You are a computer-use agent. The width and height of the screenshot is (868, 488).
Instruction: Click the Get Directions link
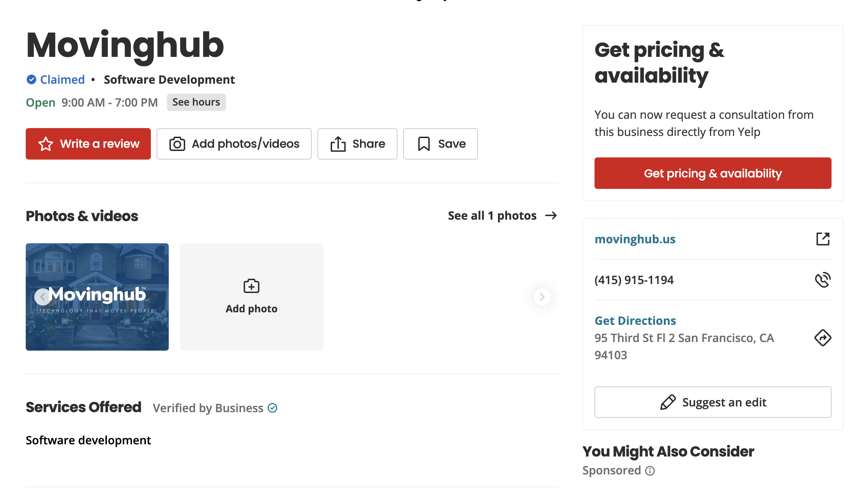(x=635, y=321)
